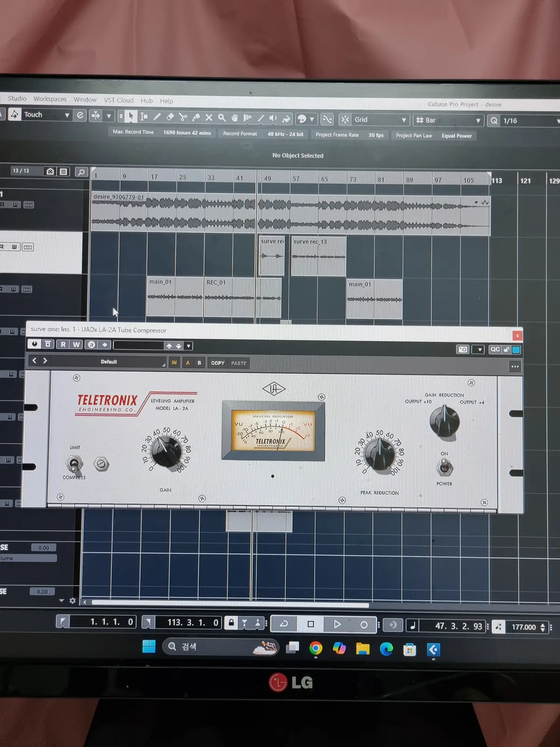Click bar 49 on the ruler
This screenshot has height=747, width=560.
click(x=267, y=178)
